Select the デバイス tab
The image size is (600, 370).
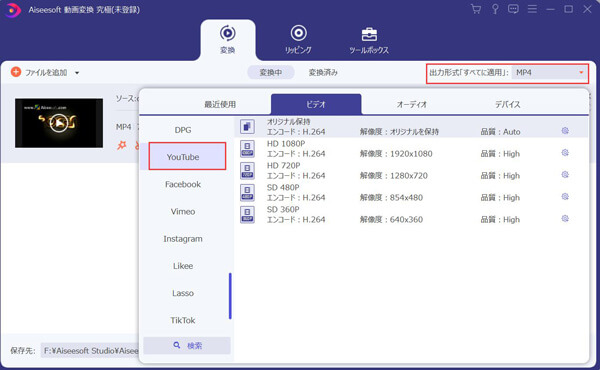tap(508, 104)
